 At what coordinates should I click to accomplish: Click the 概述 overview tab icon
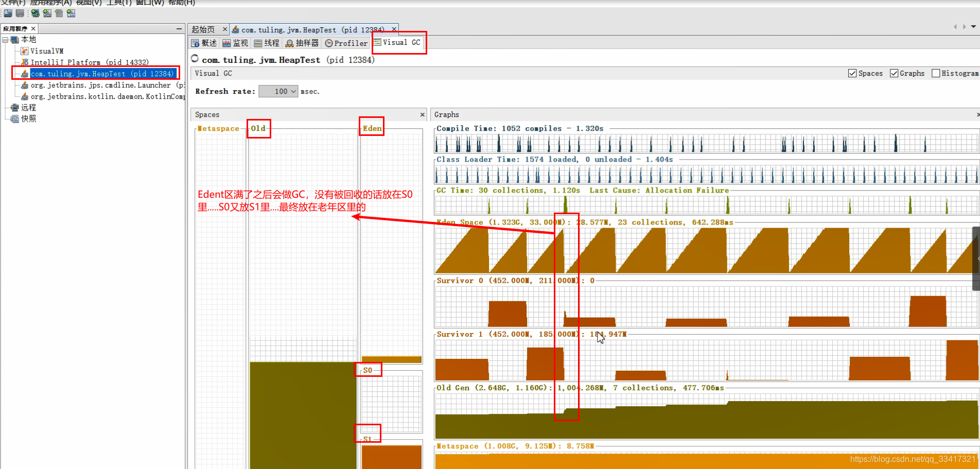[x=196, y=43]
